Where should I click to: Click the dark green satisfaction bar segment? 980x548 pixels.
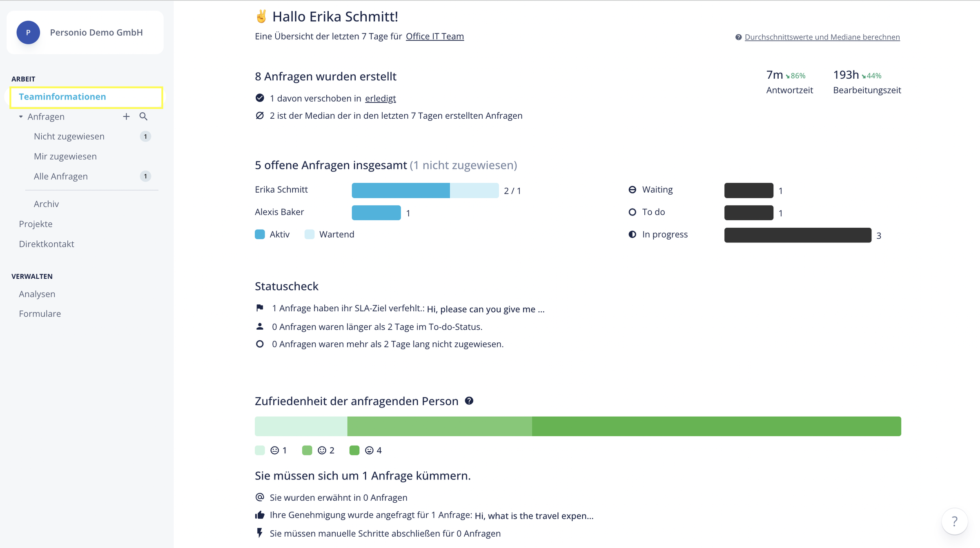716,426
